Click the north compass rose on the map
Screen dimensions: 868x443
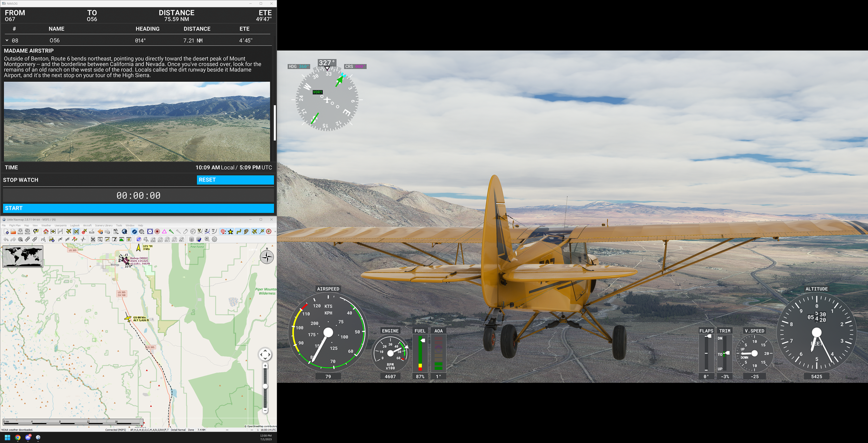tap(267, 256)
